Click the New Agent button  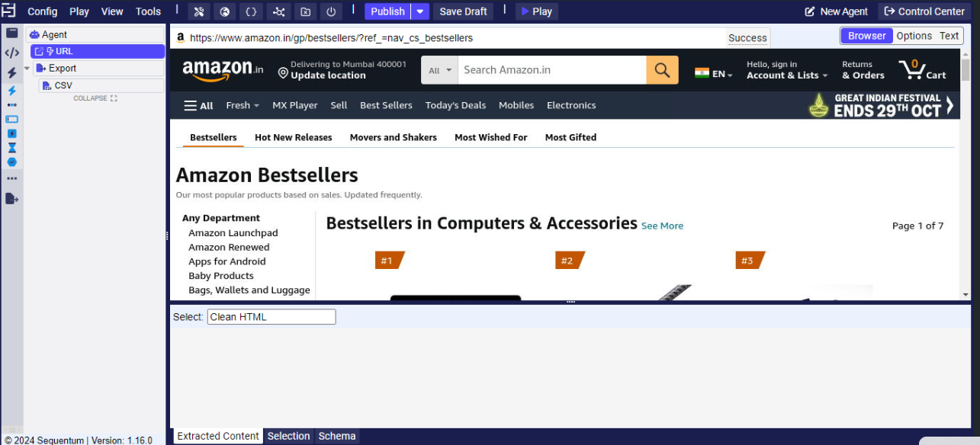[836, 11]
